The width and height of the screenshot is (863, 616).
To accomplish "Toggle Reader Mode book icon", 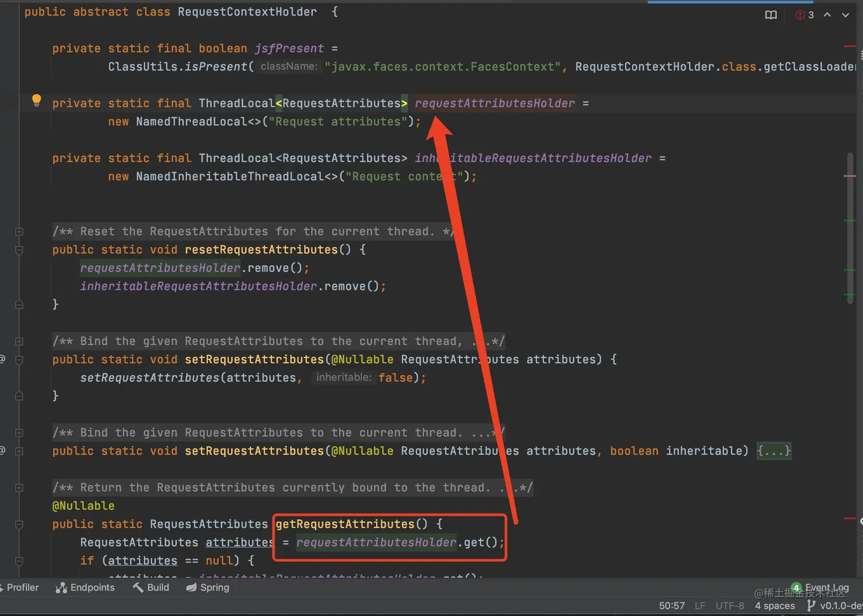I will [x=771, y=15].
